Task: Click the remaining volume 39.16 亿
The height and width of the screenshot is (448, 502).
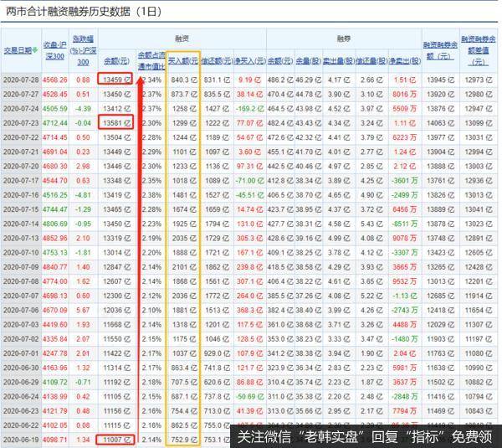Action: point(308,238)
